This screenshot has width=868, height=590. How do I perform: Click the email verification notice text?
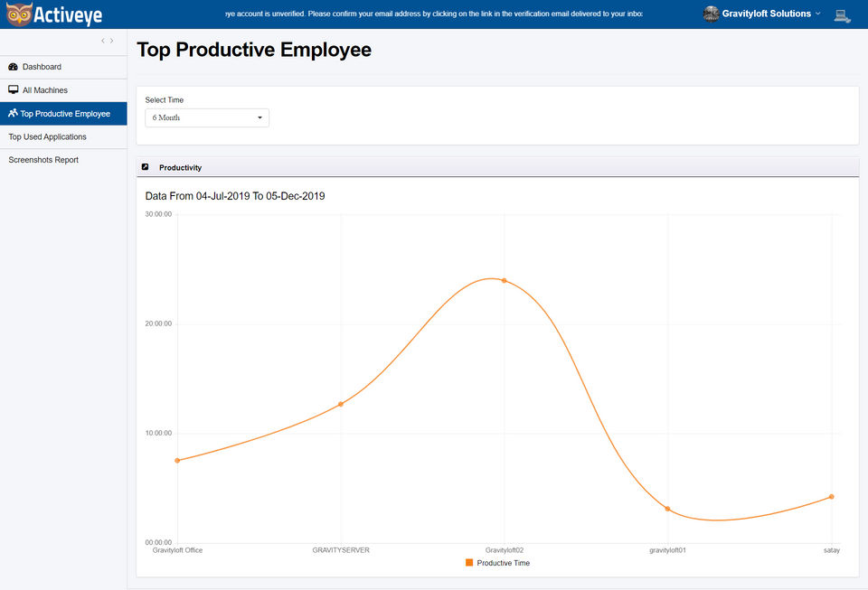(x=432, y=14)
